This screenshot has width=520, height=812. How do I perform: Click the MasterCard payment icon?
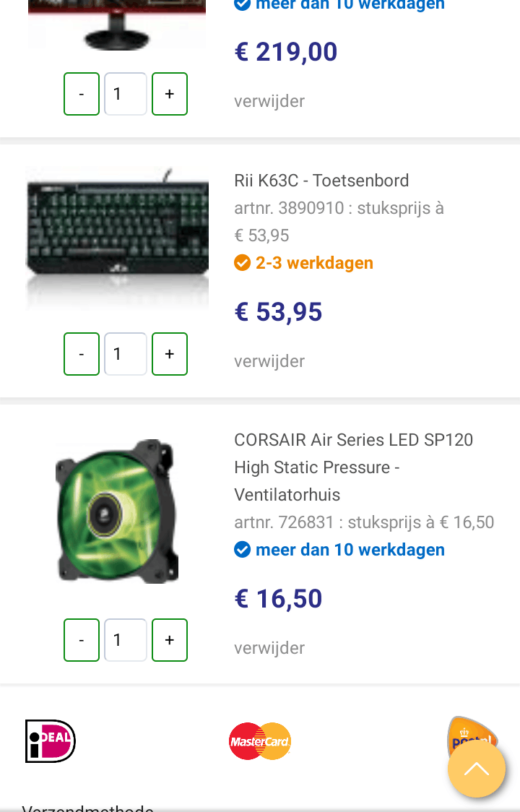259,741
